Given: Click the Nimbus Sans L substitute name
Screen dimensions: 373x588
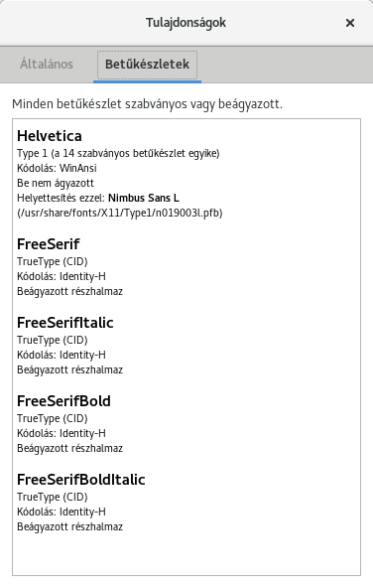Looking at the screenshot, I should coord(144,198).
